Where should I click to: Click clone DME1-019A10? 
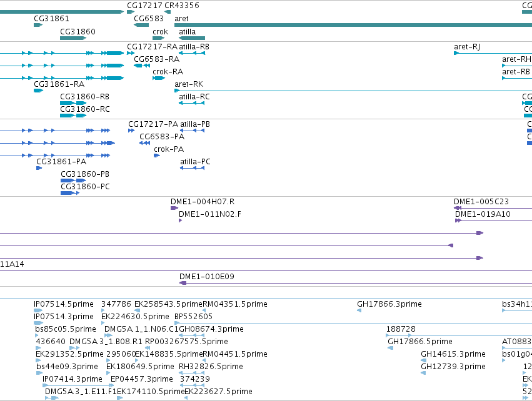[x=494, y=220]
